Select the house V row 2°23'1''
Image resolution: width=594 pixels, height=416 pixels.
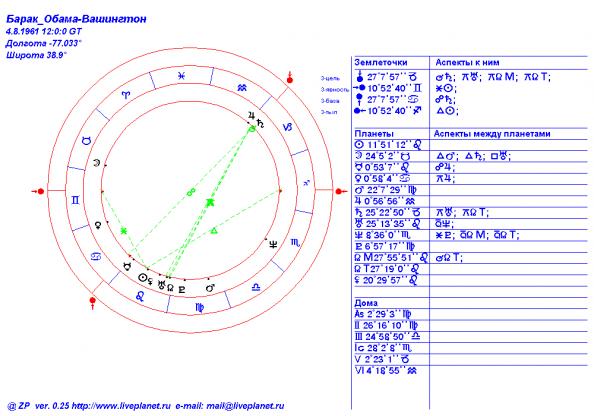point(382,359)
